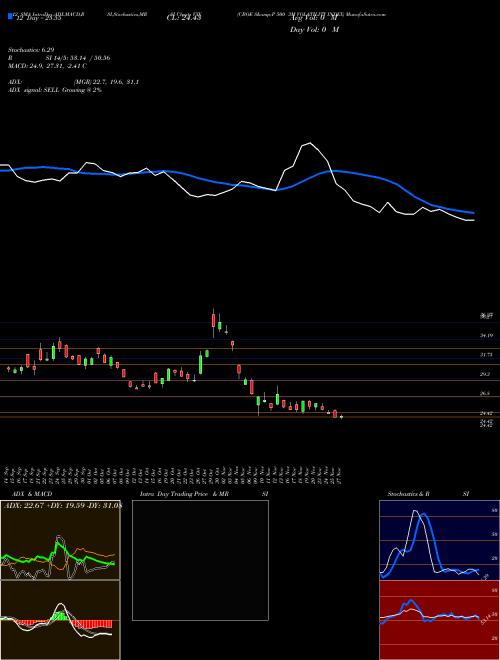Click the 'SI 14/3: 33.14 / 30.56' text
Viewport: 500px width, 660px height.
click(78, 58)
